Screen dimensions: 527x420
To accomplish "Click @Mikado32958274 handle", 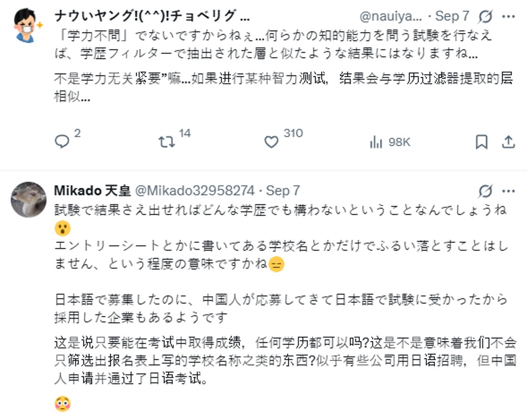I will 194,191.
